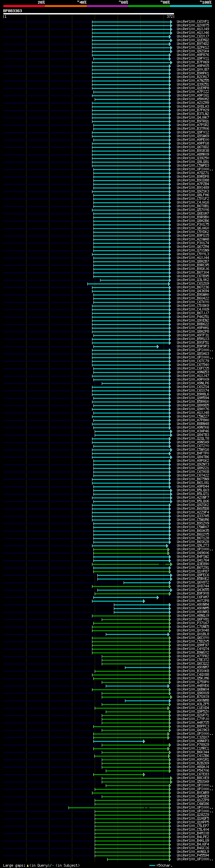Click hit label UniRef100_A5H0M2
The image size is (215, 868).
pyautogui.click(x=193, y=99)
